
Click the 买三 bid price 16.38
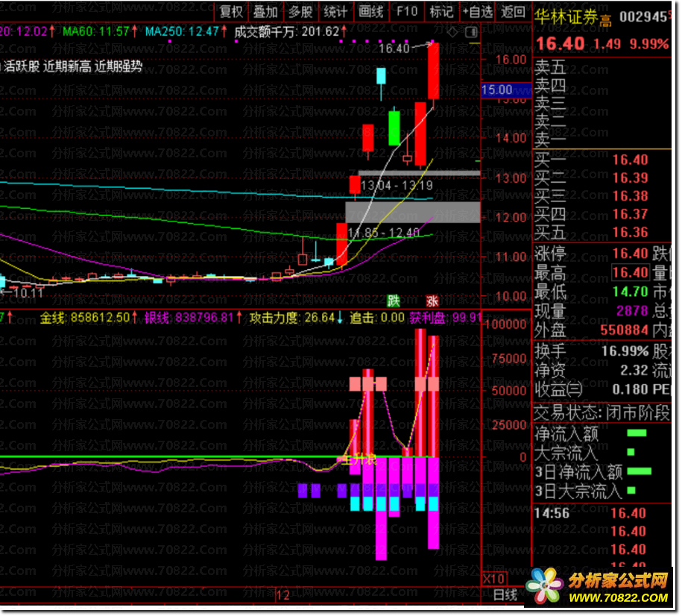point(631,196)
